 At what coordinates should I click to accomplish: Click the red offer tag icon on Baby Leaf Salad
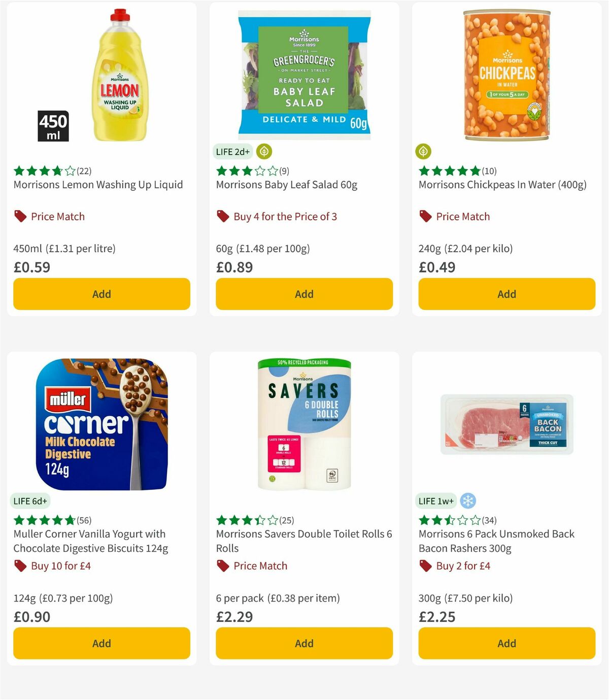222,216
